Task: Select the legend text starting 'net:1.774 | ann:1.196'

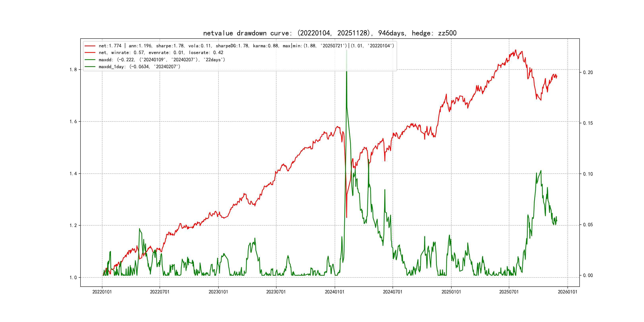Action: coord(246,46)
